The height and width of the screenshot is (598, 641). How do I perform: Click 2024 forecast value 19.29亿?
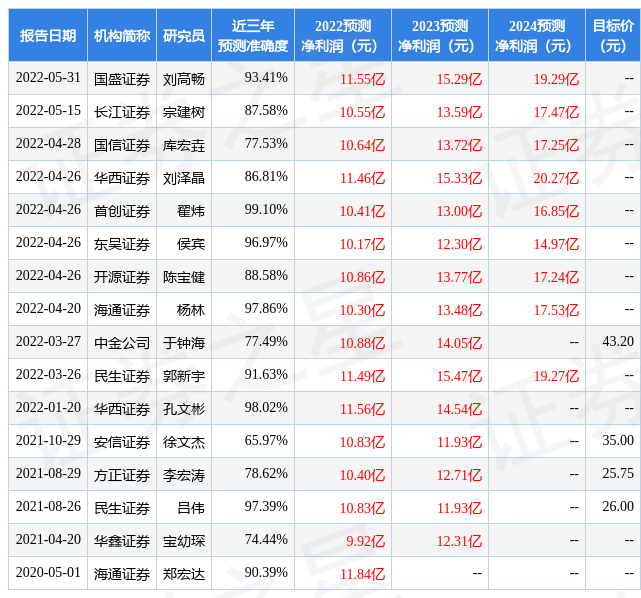[x=556, y=79]
